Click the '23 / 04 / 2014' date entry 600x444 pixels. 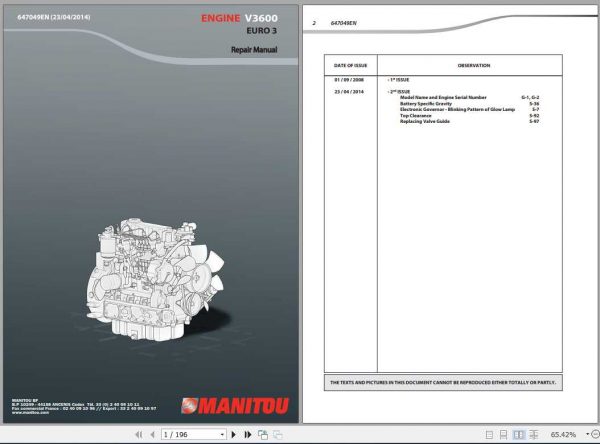[x=349, y=91]
